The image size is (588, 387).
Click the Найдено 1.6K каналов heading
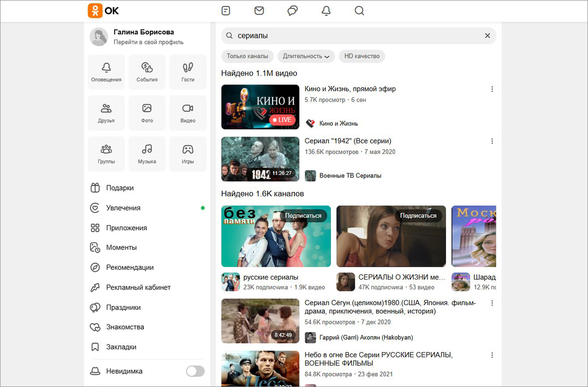(263, 194)
